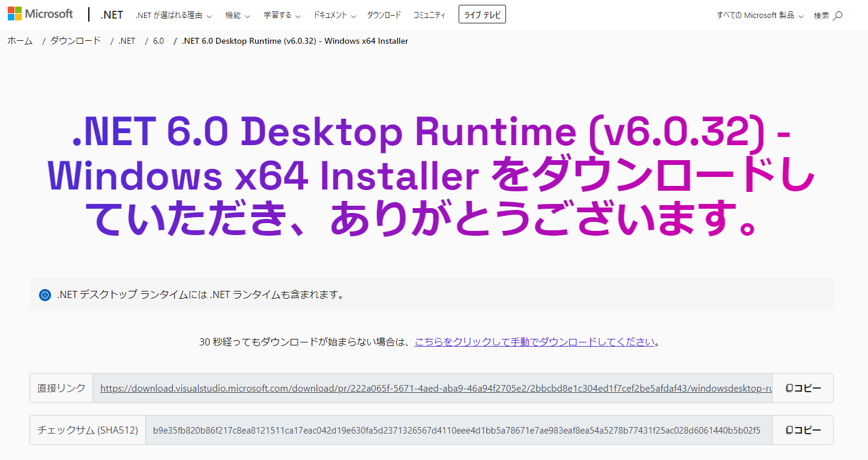Click the "チェックサム (SHA512)" label
868x460 pixels.
pos(88,430)
